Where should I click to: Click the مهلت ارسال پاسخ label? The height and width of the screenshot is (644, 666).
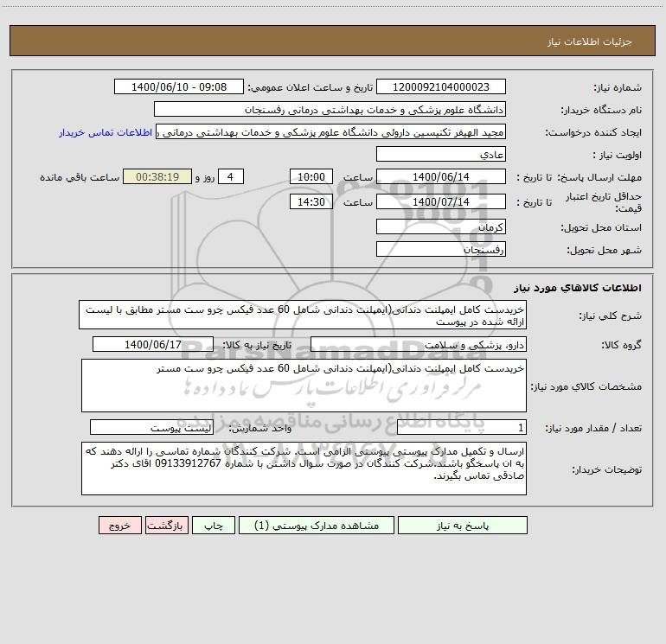(x=600, y=177)
